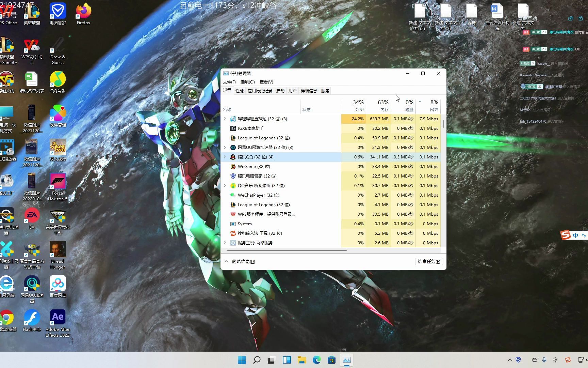Viewport: 588px width, 368px height.
Task: Open the Widgets taskbar icon
Action: click(x=287, y=360)
